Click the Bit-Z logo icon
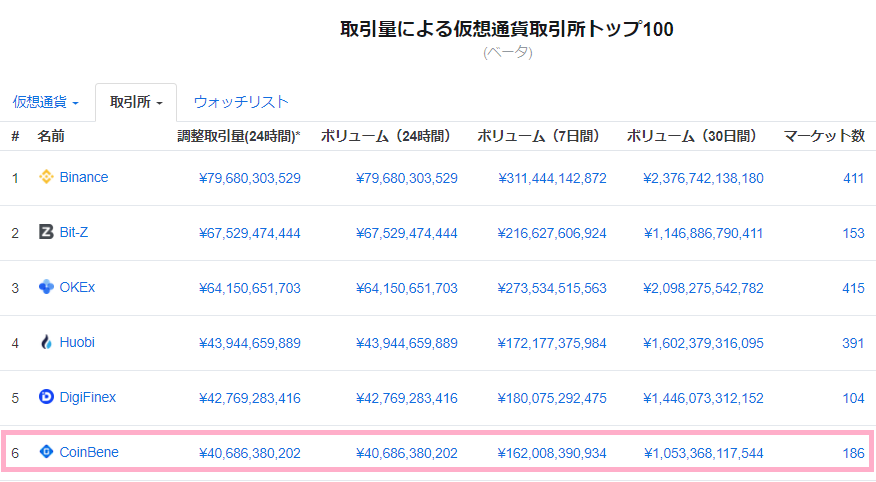The height and width of the screenshot is (482, 876). point(46,233)
